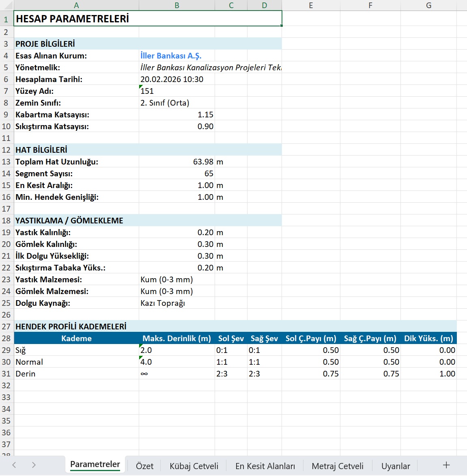
Task: Click the Sol Ç.Payı (m) header
Action: coord(311,338)
